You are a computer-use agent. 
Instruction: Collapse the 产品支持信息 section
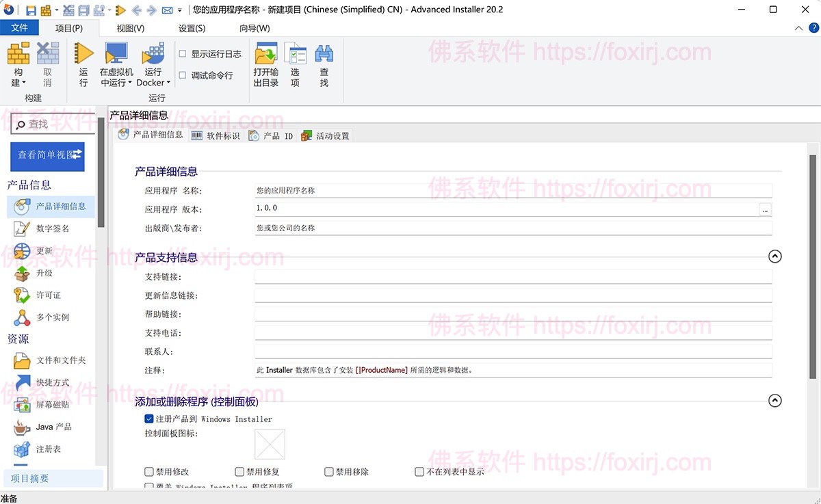[774, 256]
